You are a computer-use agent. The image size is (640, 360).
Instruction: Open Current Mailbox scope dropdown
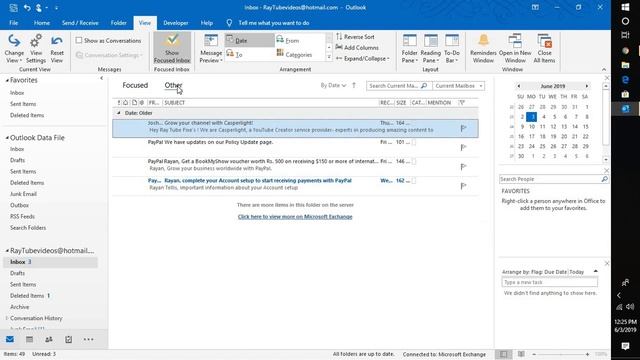(459, 86)
